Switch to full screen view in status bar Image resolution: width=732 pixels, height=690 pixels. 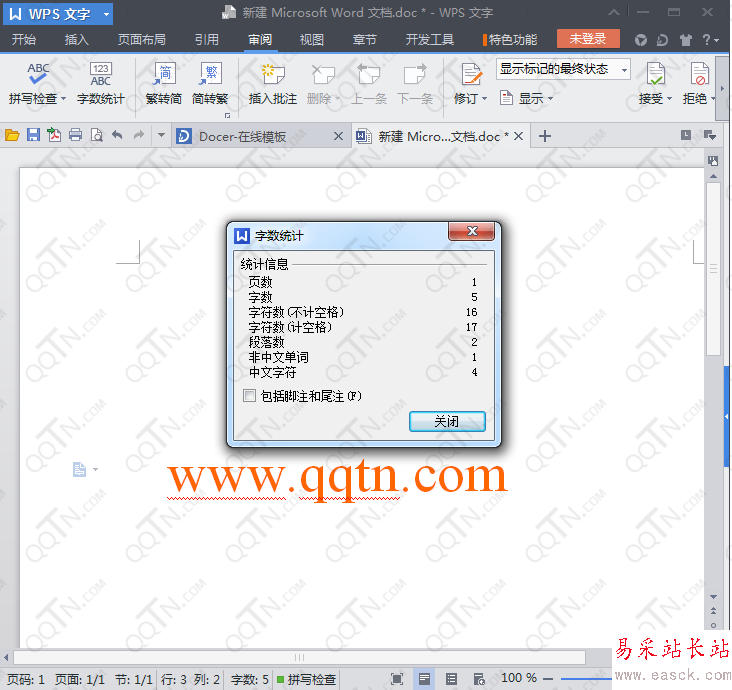coord(396,679)
